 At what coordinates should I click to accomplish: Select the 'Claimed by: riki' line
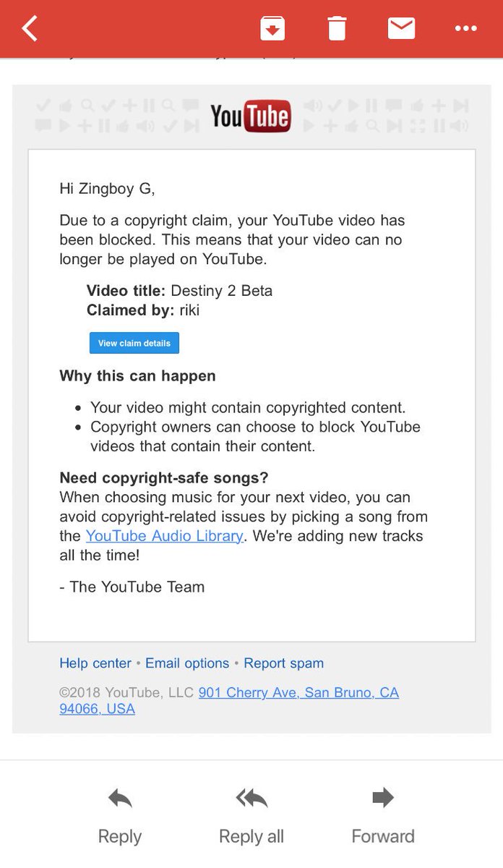point(143,310)
